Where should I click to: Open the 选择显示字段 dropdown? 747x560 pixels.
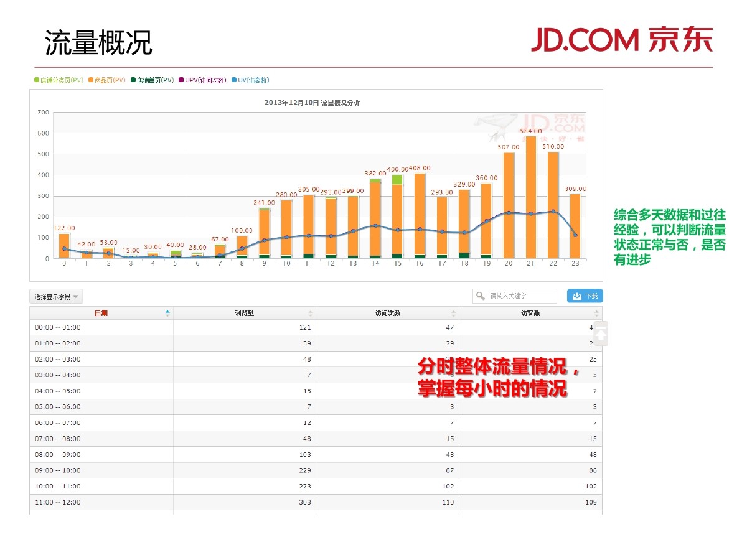click(56, 297)
